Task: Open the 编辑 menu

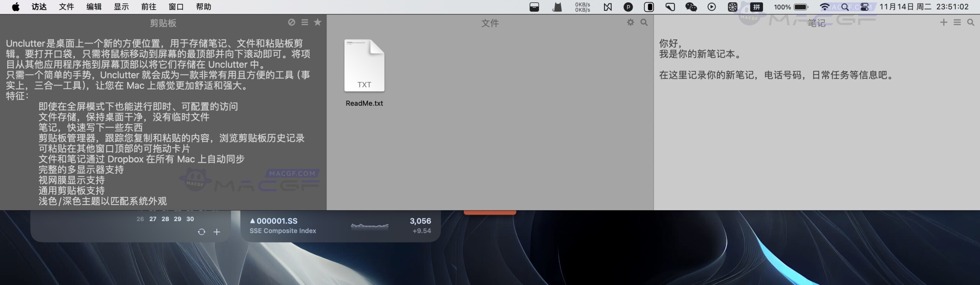Action: tap(94, 7)
